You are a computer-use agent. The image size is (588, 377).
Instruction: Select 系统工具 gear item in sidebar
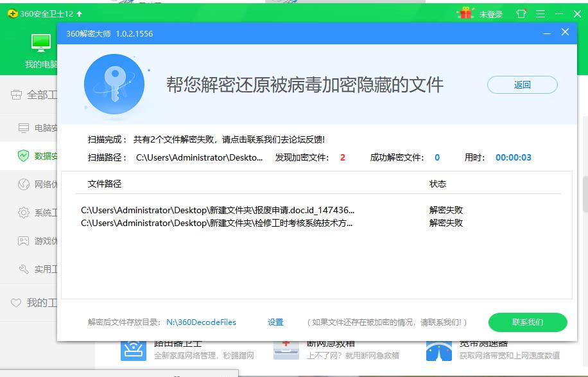[x=28, y=213]
